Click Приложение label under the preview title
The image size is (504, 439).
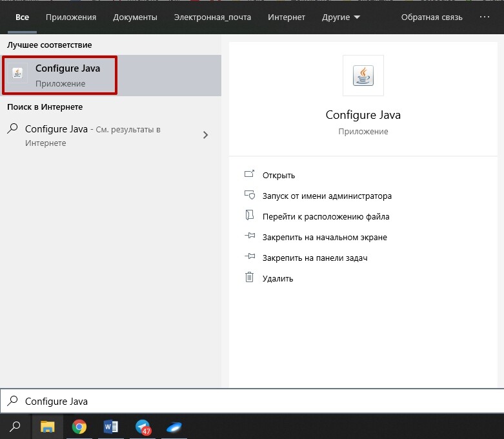point(363,132)
